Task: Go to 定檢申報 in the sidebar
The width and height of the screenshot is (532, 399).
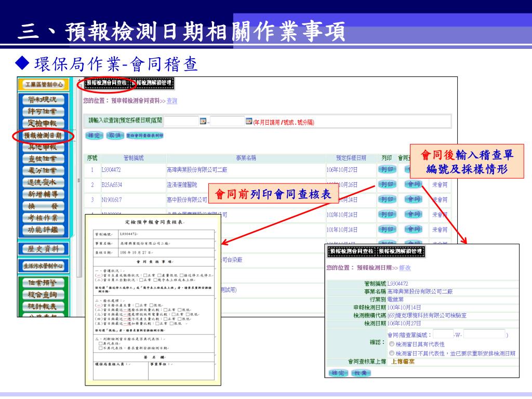Action: point(43,124)
